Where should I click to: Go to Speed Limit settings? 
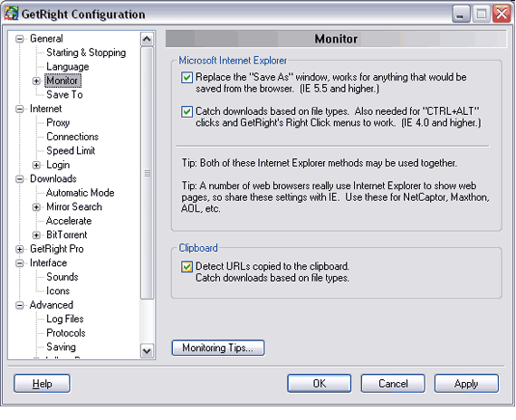click(71, 151)
